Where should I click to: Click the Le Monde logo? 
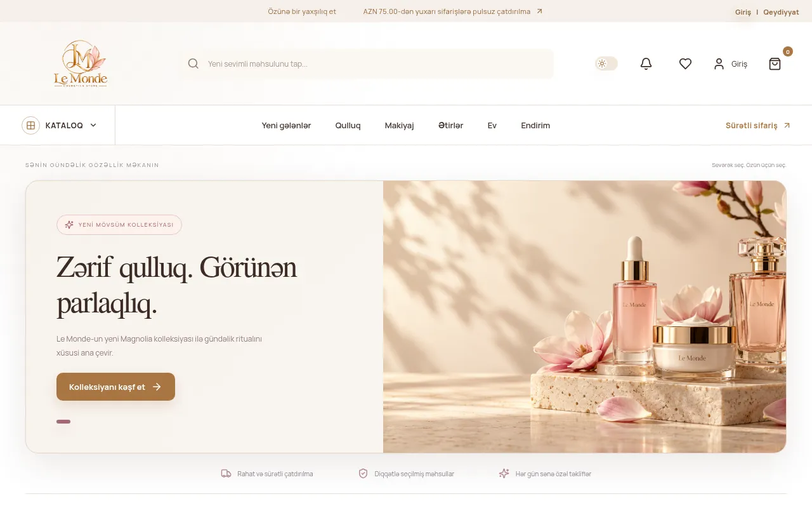point(81,63)
